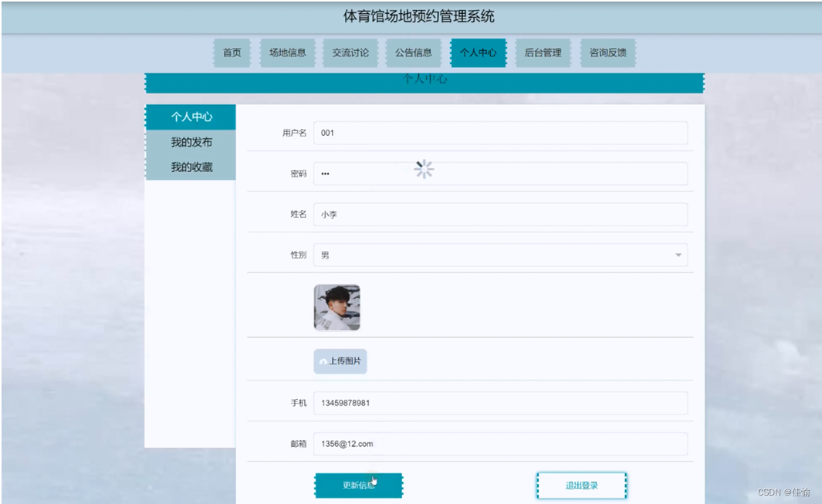Click the 上传图片 upload button
This screenshot has width=822, height=504.
click(x=340, y=361)
